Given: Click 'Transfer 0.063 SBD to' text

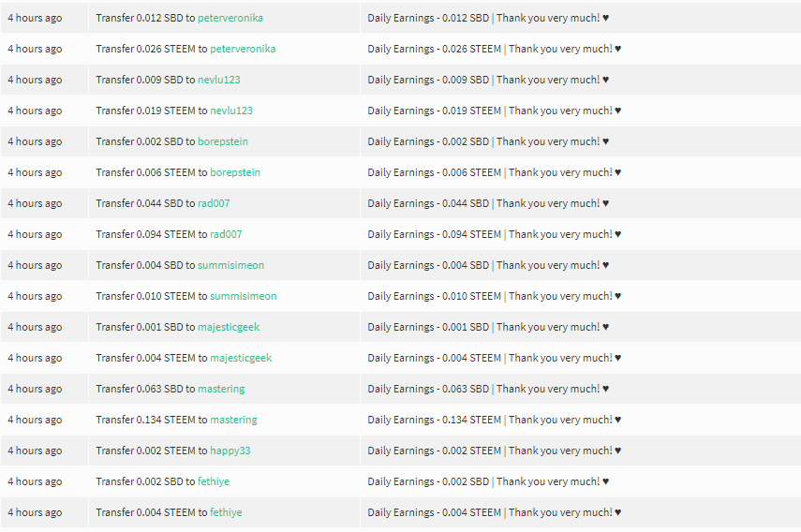Looking at the screenshot, I should pyautogui.click(x=145, y=389).
